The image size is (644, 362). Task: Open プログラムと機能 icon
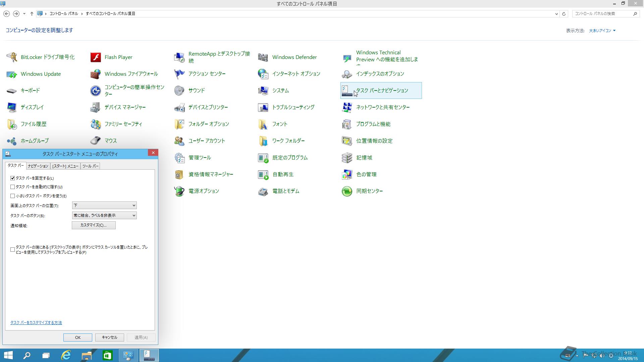(x=347, y=124)
